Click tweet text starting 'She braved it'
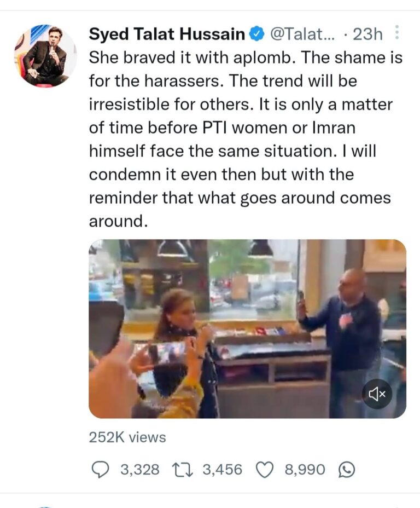The image size is (420, 508). coord(246,139)
